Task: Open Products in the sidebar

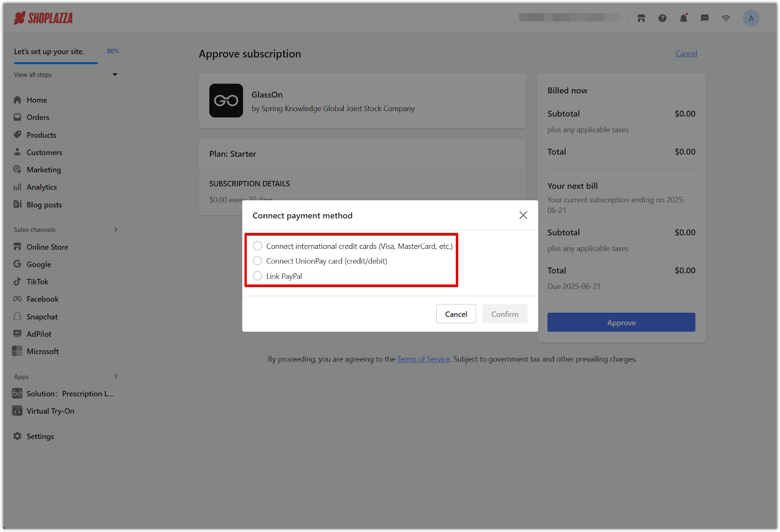Action: [x=41, y=135]
